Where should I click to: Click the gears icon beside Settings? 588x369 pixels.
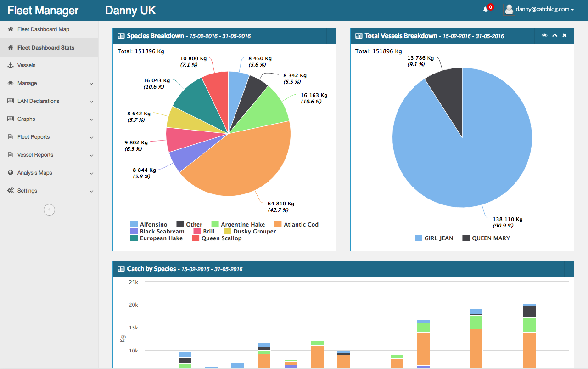[x=11, y=191]
